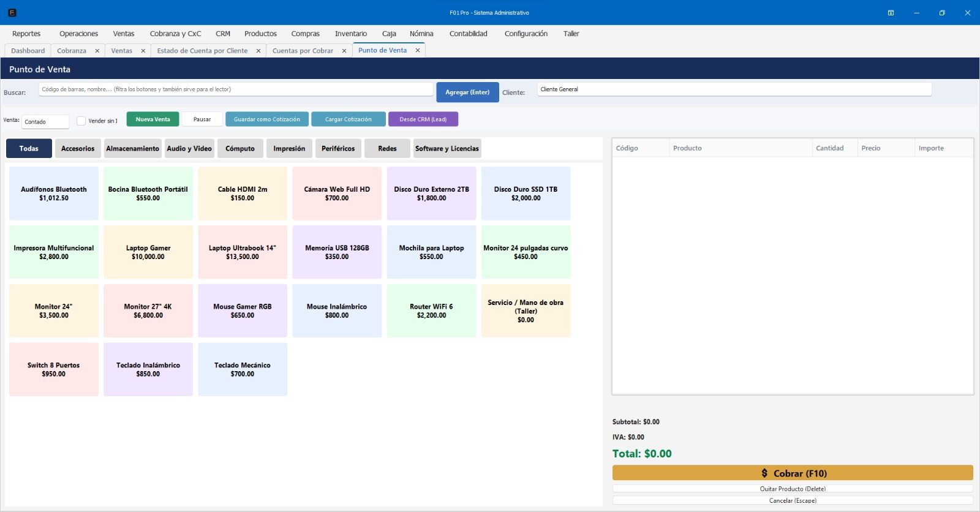Close the Cuentas por Cobrar tab
The height and width of the screenshot is (512, 980).
pos(344,51)
